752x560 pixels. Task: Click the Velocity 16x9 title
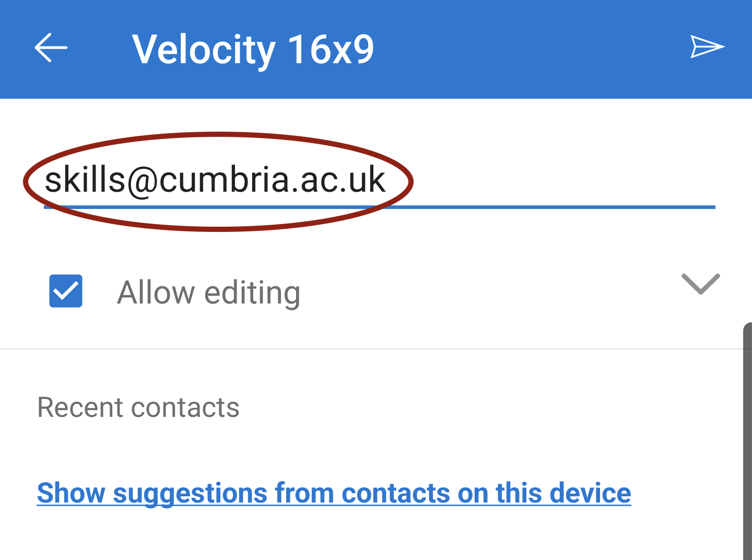(253, 49)
